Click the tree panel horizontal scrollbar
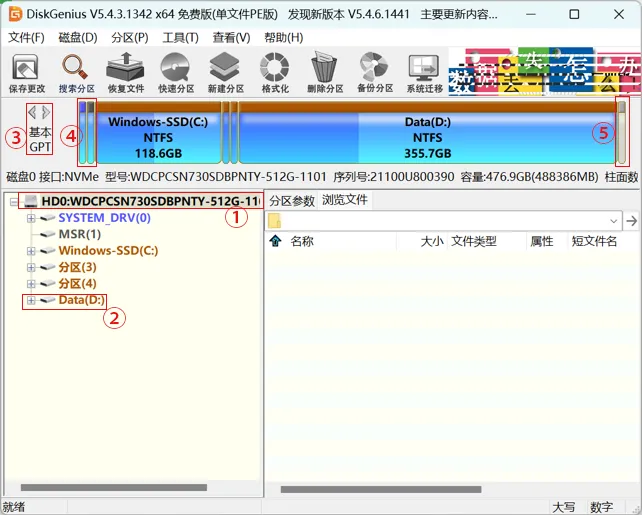This screenshot has height=515, width=642. tap(114, 487)
